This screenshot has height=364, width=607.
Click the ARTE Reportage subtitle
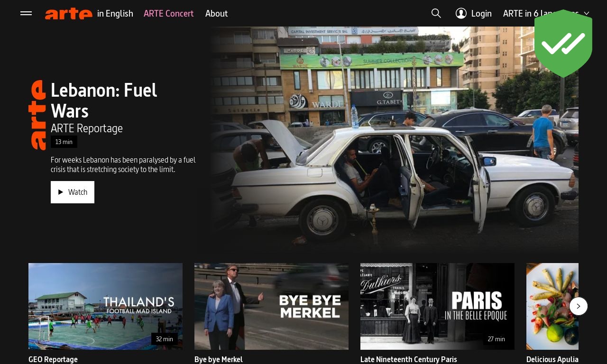tap(87, 128)
